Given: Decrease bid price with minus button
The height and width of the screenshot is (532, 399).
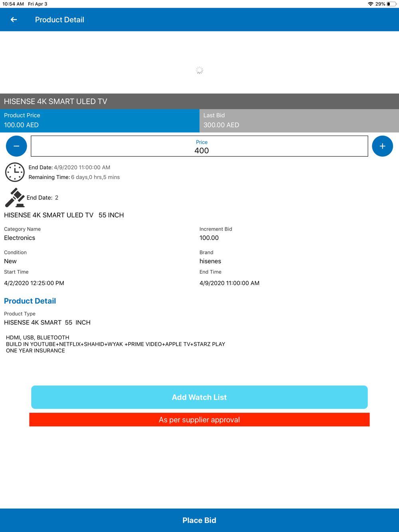Looking at the screenshot, I should click(16, 146).
